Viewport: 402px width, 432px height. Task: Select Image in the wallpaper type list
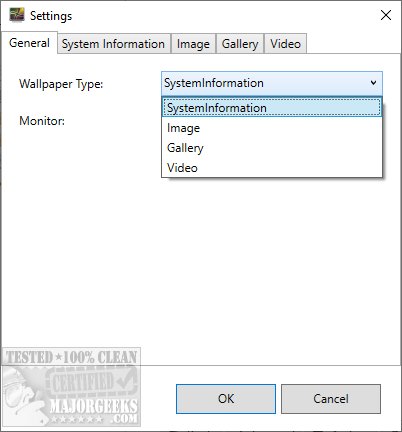tap(271, 128)
